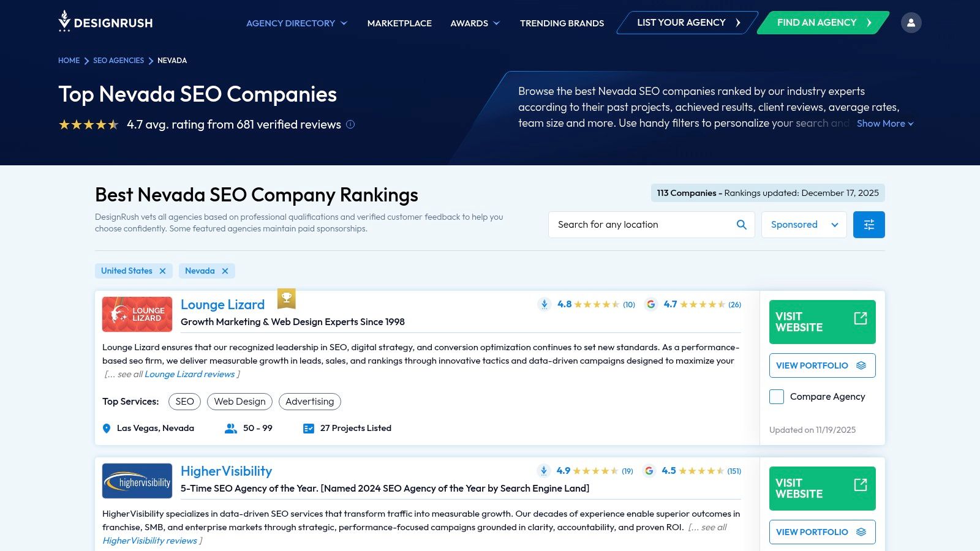Open the Trending Brands page
This screenshot has width=980, height=551.
click(x=561, y=23)
